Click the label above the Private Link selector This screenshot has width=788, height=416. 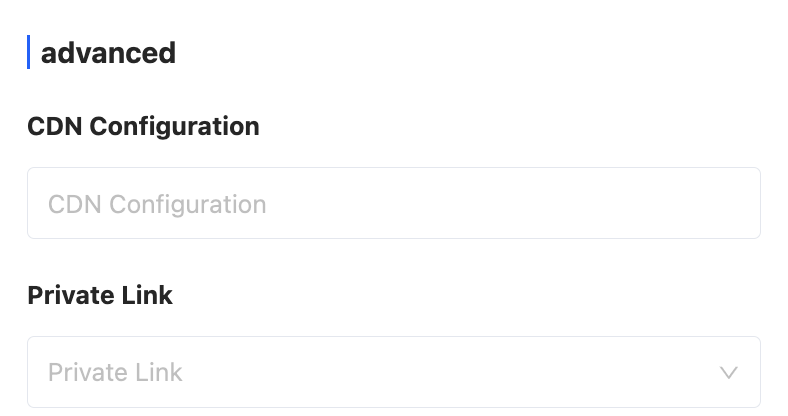pyautogui.click(x=100, y=296)
